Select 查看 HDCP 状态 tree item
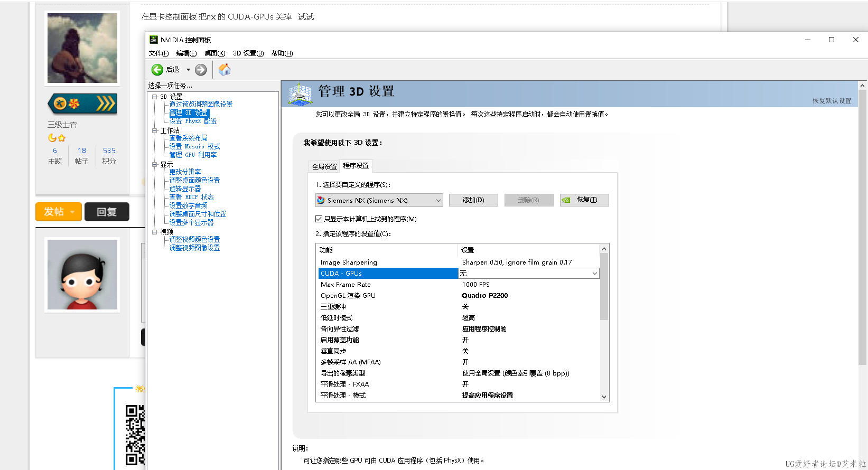 coord(191,198)
